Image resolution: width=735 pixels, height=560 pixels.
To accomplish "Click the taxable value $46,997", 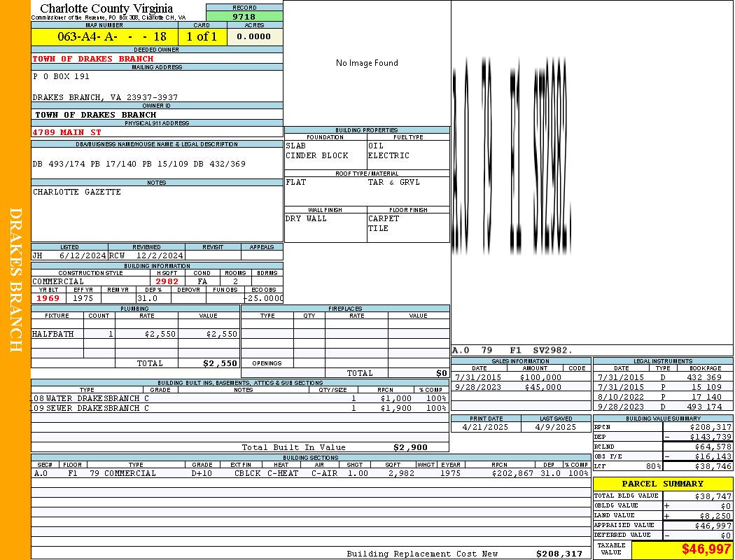I will [706, 549].
